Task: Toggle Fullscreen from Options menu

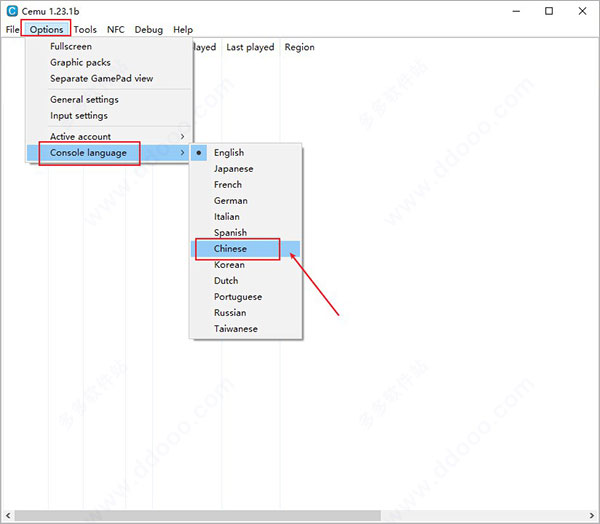Action: pyautogui.click(x=109, y=46)
